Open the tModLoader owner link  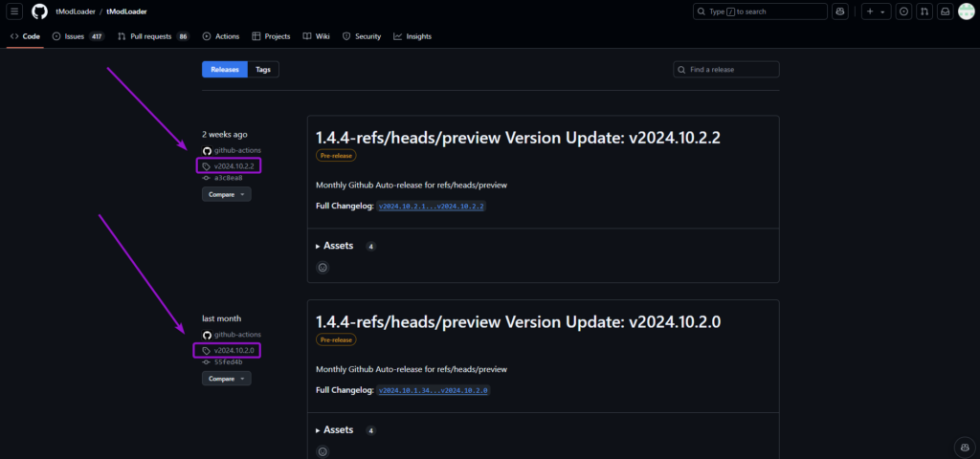coord(75,11)
